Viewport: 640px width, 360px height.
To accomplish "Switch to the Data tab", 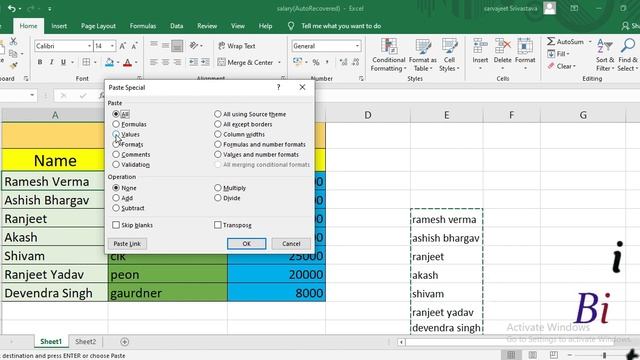I will [x=176, y=26].
